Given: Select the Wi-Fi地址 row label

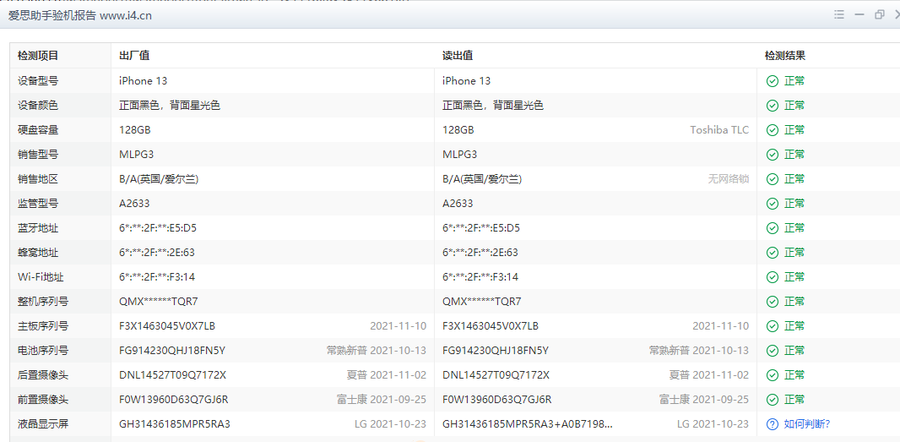Looking at the screenshot, I should click(40, 277).
